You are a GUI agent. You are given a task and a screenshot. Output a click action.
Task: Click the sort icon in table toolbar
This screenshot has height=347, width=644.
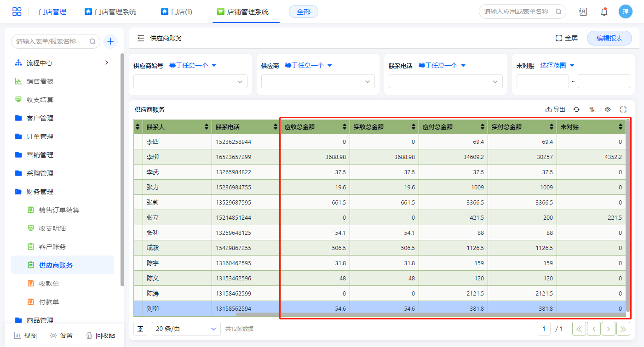tap(592, 109)
